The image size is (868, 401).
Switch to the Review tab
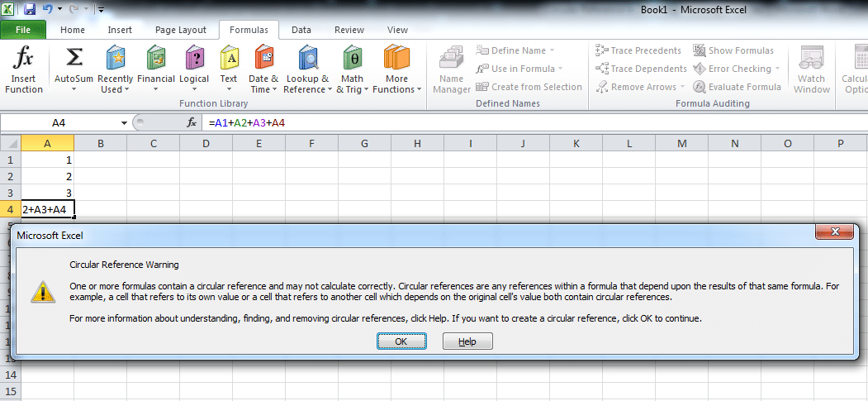click(x=349, y=30)
